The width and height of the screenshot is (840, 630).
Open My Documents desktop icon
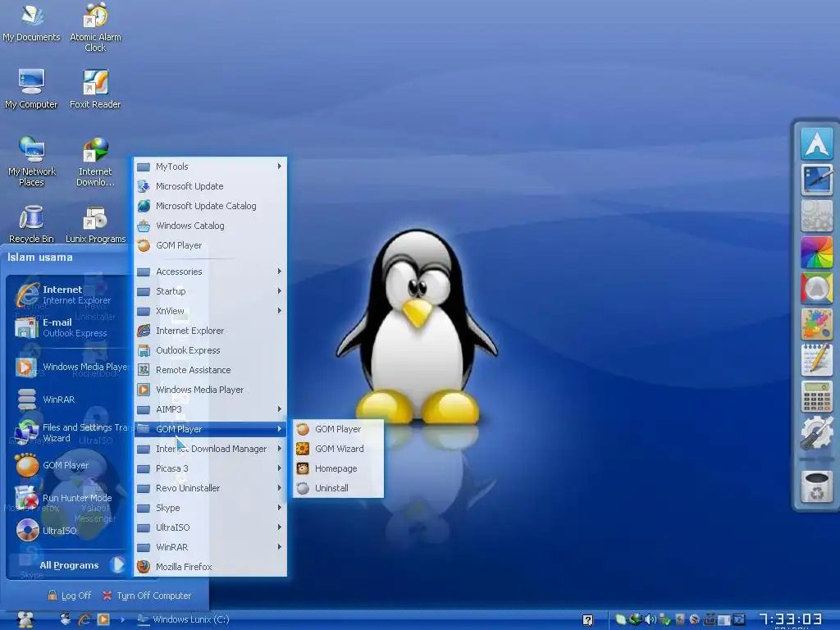(31, 22)
